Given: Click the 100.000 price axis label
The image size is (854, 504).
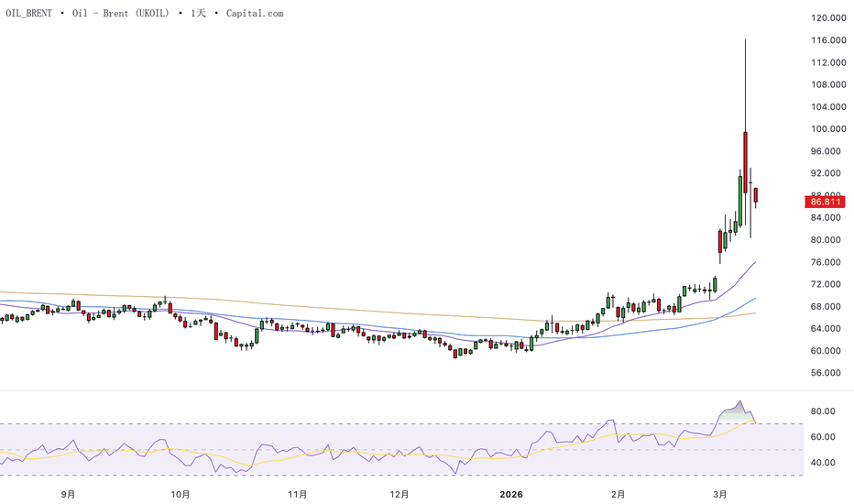Looking at the screenshot, I should [828, 129].
